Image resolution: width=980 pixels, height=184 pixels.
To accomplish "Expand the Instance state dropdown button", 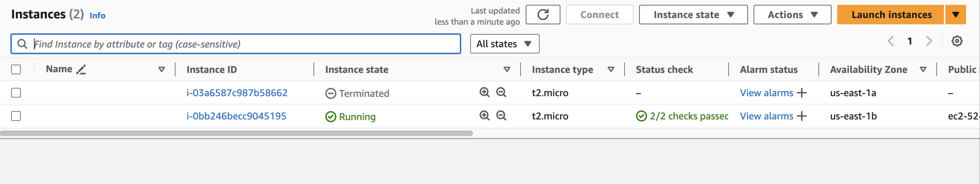I will pos(693,15).
